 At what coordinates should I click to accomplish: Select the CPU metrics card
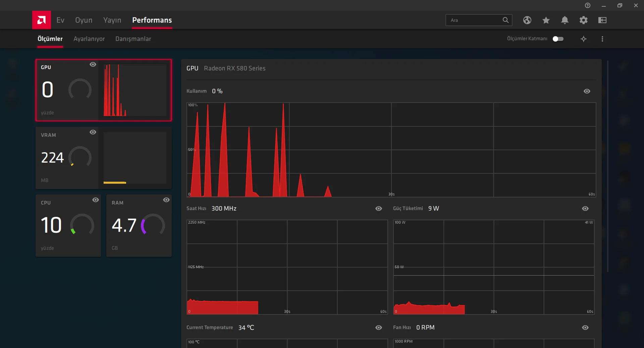point(68,226)
